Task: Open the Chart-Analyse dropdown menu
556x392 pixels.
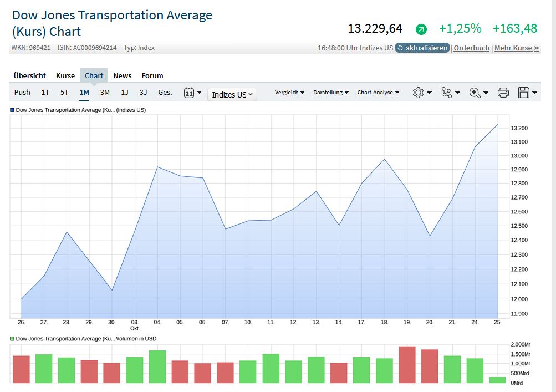Action: point(379,92)
